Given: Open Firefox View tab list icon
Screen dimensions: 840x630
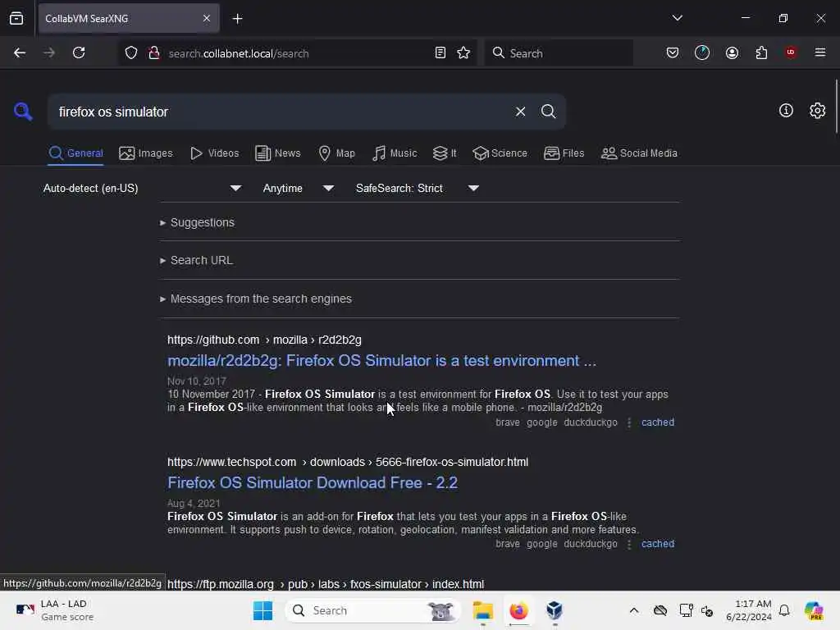Looking at the screenshot, I should click(16, 18).
